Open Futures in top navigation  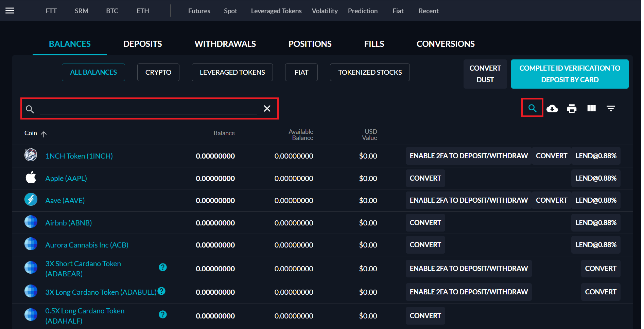(x=199, y=11)
